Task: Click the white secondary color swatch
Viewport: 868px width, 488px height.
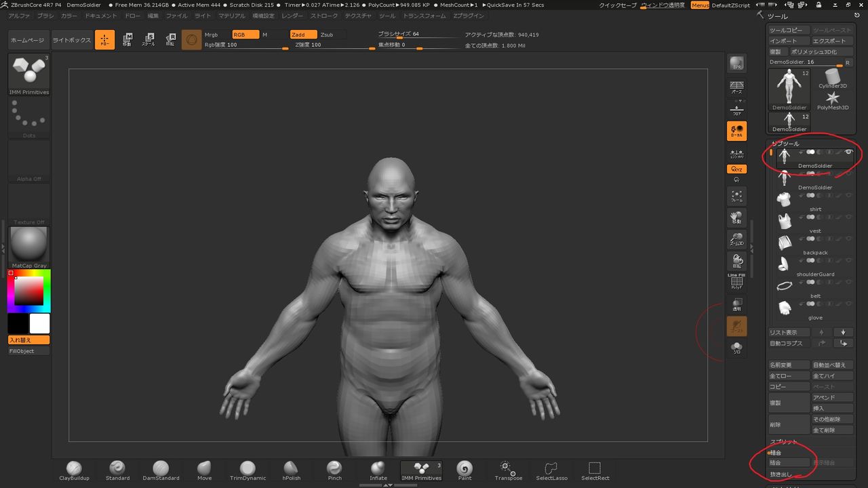Action: click(x=40, y=323)
